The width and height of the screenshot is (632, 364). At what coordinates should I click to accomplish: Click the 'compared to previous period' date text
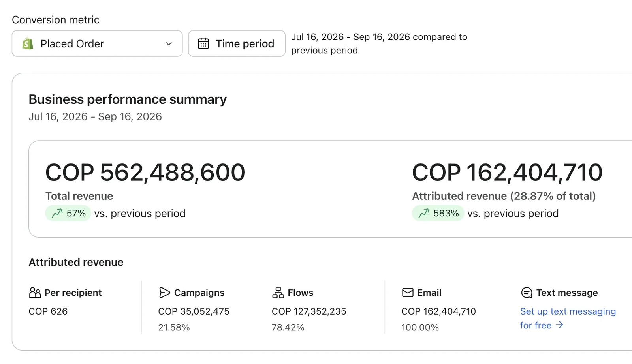(x=379, y=43)
